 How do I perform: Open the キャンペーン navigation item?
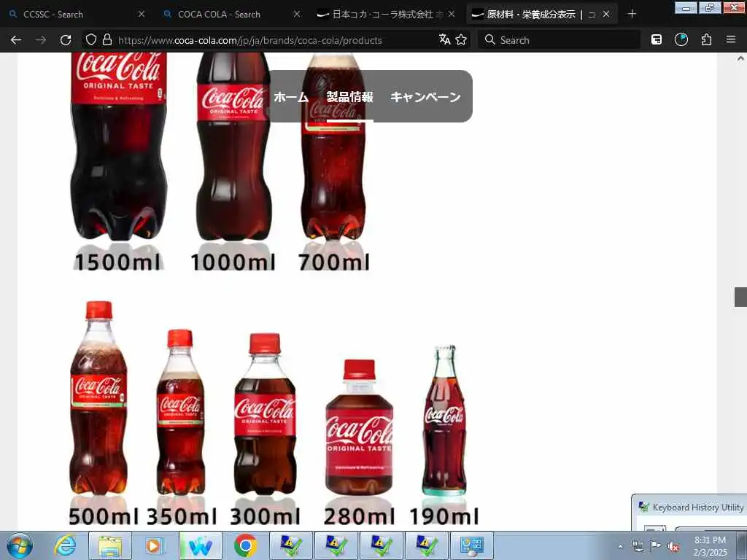(425, 97)
